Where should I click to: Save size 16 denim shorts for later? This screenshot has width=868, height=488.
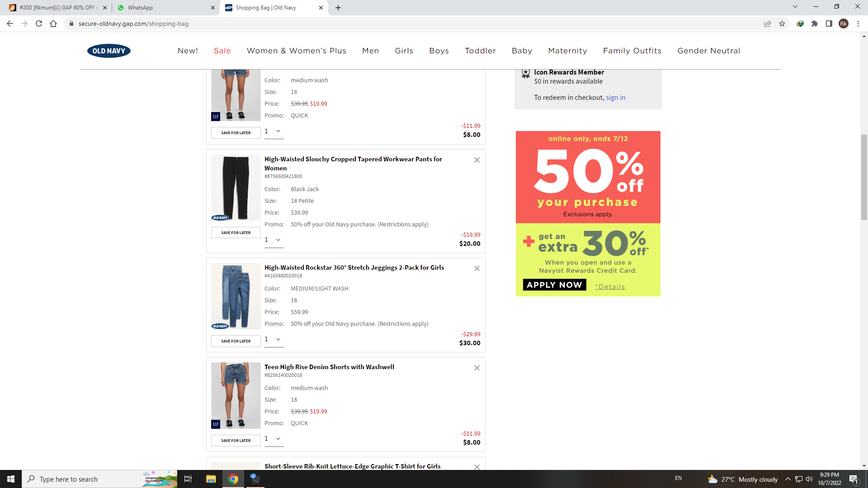[x=236, y=133]
